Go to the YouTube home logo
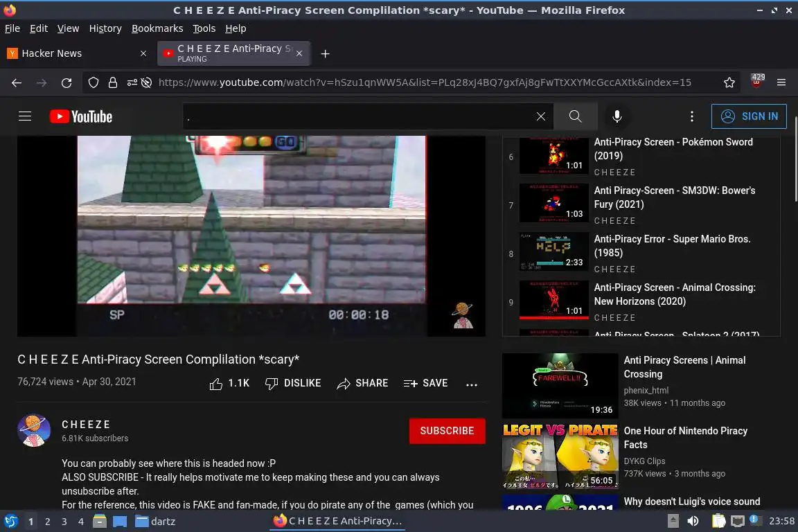This screenshot has width=798, height=532. [x=81, y=116]
